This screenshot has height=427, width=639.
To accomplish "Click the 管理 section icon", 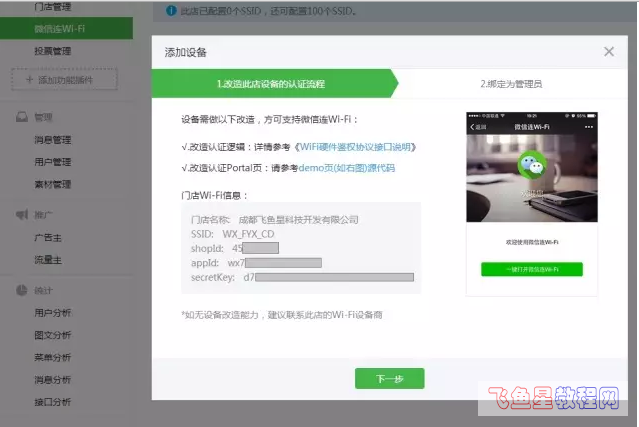I will coord(22,117).
